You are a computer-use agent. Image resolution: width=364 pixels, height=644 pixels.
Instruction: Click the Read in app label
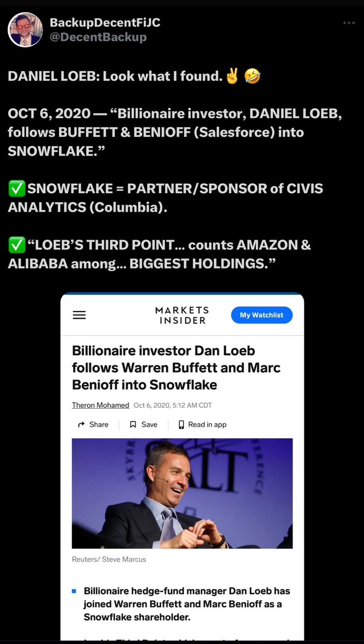click(x=208, y=424)
